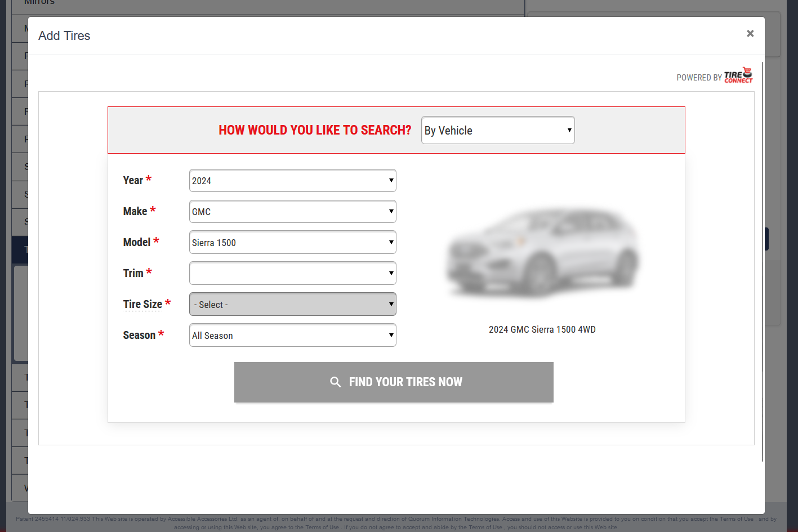Open the Year dropdown
Screen dimensions: 798x532
[293, 181]
